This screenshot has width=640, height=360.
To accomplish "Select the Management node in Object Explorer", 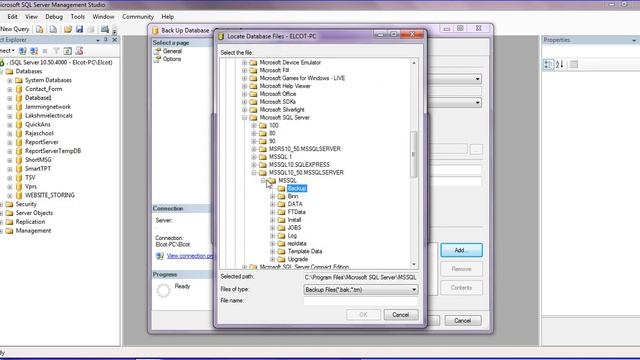I will 33,231.
